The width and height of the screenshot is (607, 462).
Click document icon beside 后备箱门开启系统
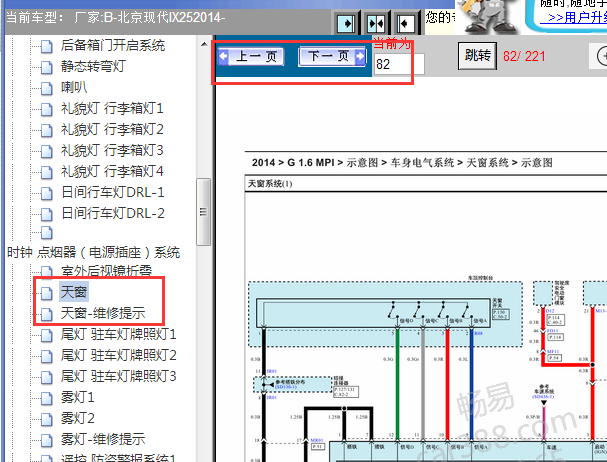[x=46, y=46]
